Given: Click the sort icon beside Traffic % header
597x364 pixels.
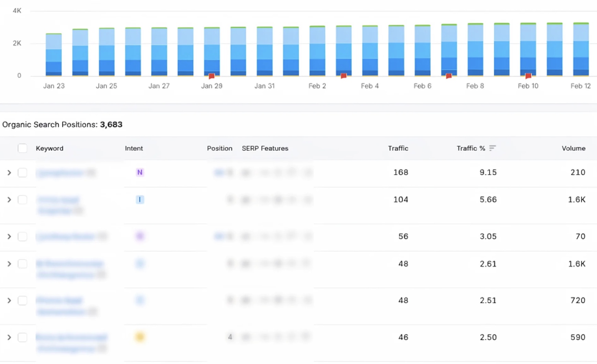Looking at the screenshot, I should click(493, 148).
